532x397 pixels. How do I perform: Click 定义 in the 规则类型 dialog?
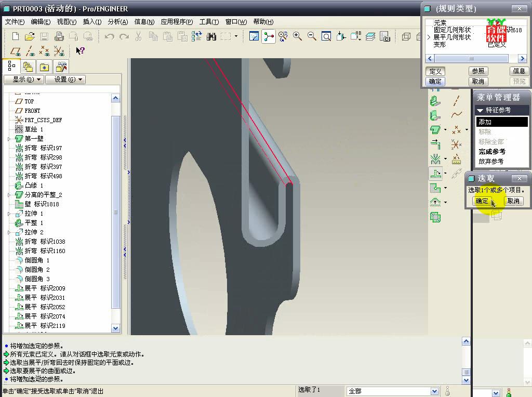pyautogui.click(x=435, y=71)
